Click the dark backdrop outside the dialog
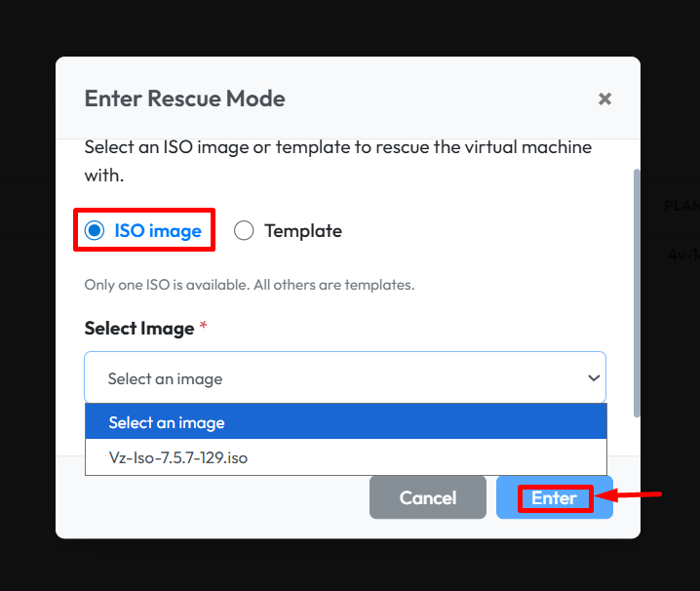Image resolution: width=700 pixels, height=591 pixels. coord(27,293)
